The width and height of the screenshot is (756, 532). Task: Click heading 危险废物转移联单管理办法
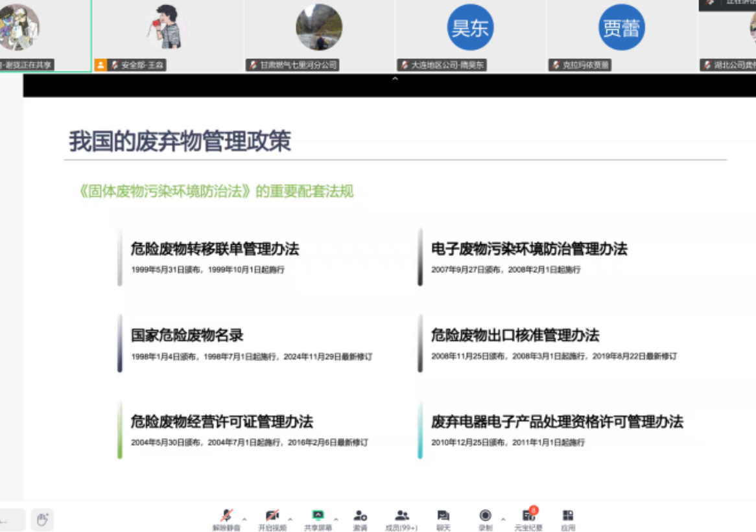[x=215, y=249]
